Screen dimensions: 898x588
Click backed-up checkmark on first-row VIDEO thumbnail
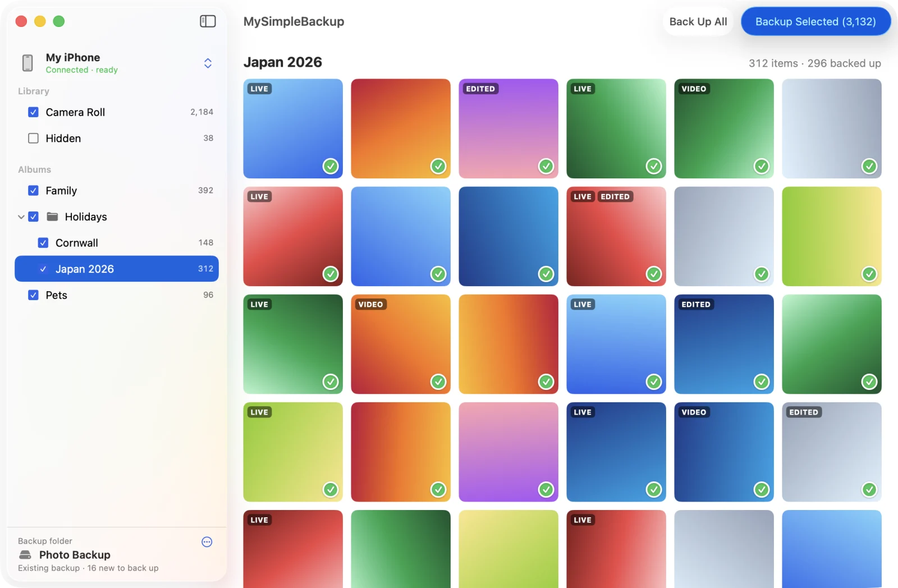762,166
